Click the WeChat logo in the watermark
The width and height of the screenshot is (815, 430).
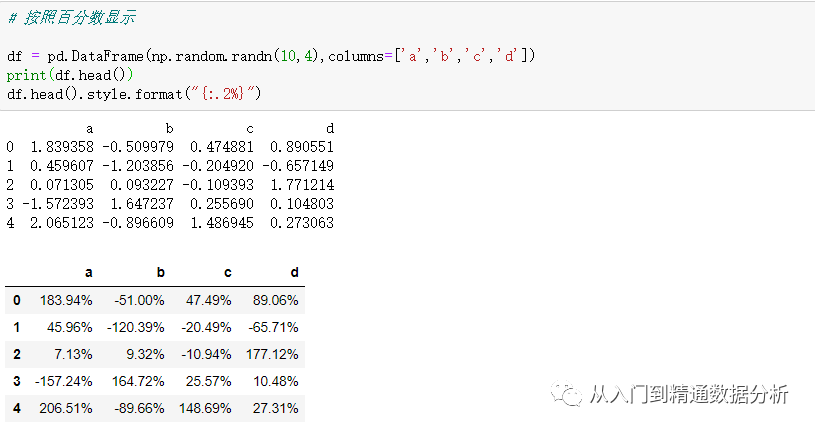tap(573, 395)
